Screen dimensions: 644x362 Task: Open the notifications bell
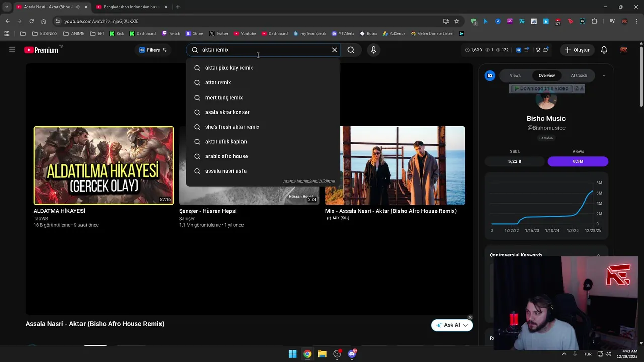pos(604,50)
